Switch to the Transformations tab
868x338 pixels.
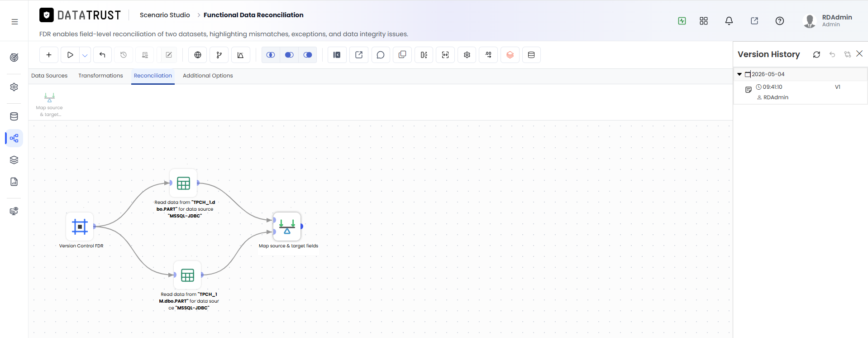[x=100, y=76]
